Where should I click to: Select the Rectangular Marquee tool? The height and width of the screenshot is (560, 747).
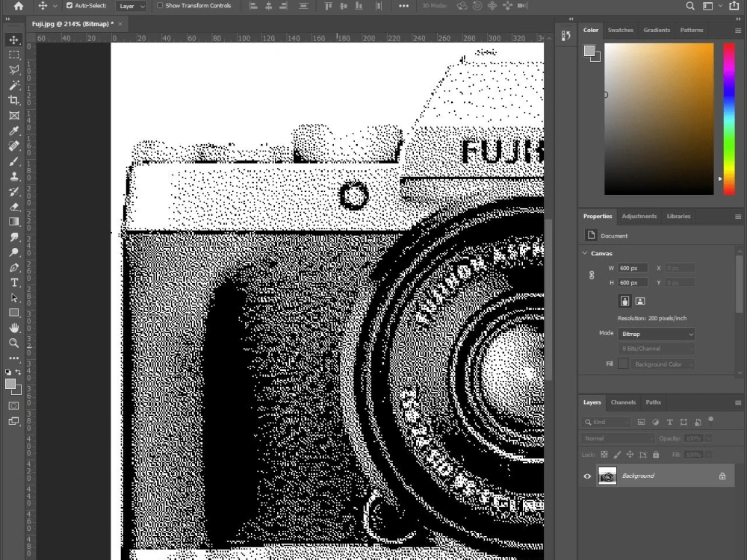tap(13, 55)
